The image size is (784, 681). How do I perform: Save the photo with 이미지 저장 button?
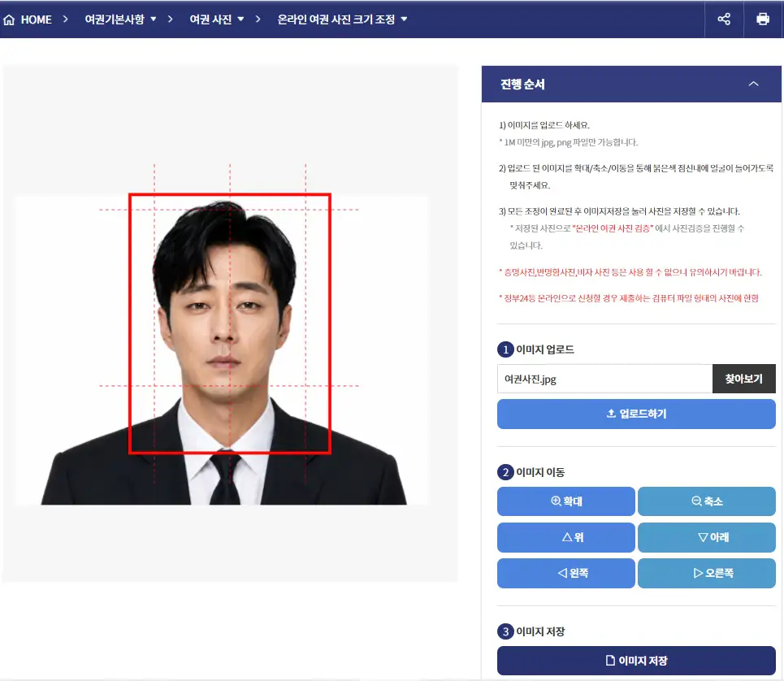(636, 661)
